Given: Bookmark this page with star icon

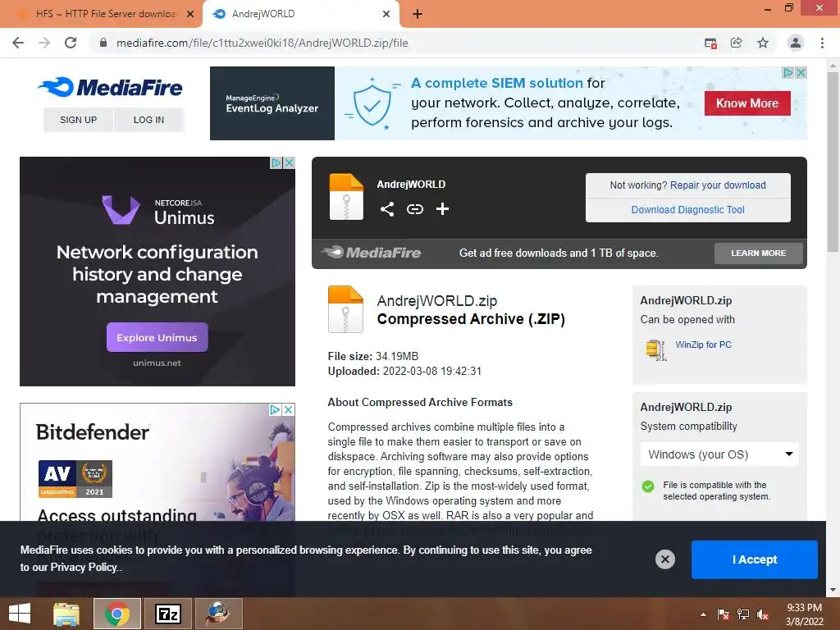Looking at the screenshot, I should [x=763, y=43].
